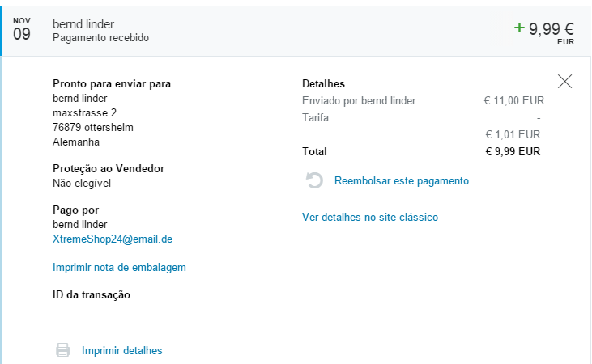Viewport: 592px width, 364px height.
Task: Click the 9,99 € amount in the header
Action: [551, 28]
